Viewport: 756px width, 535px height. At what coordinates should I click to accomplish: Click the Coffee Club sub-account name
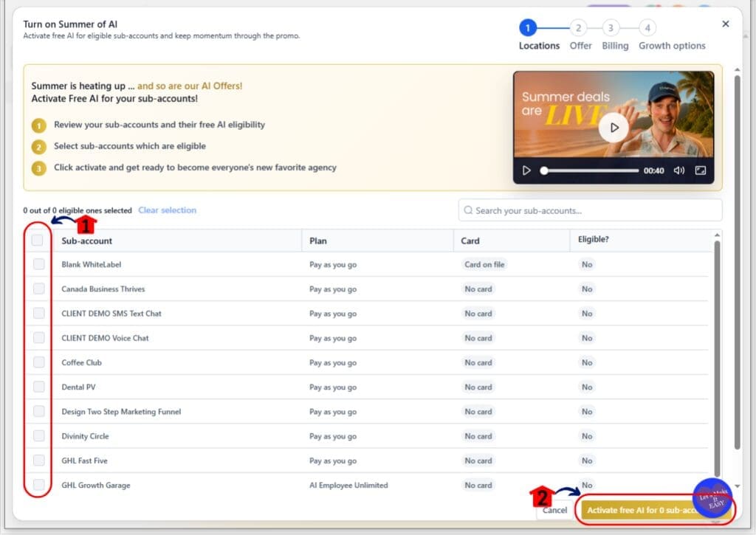click(81, 362)
